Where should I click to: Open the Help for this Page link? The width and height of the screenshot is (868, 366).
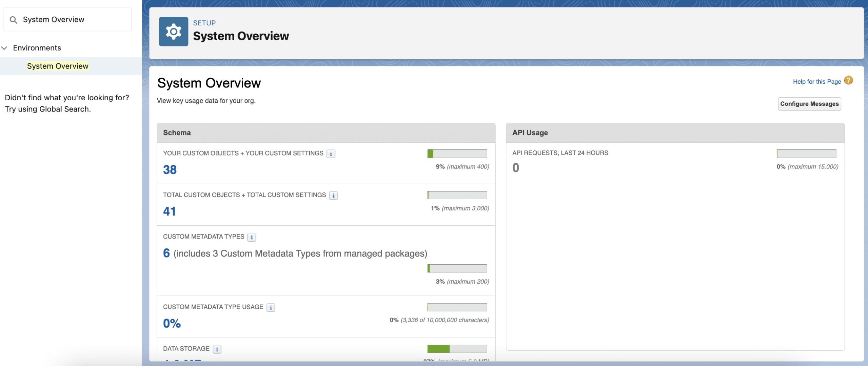(817, 82)
